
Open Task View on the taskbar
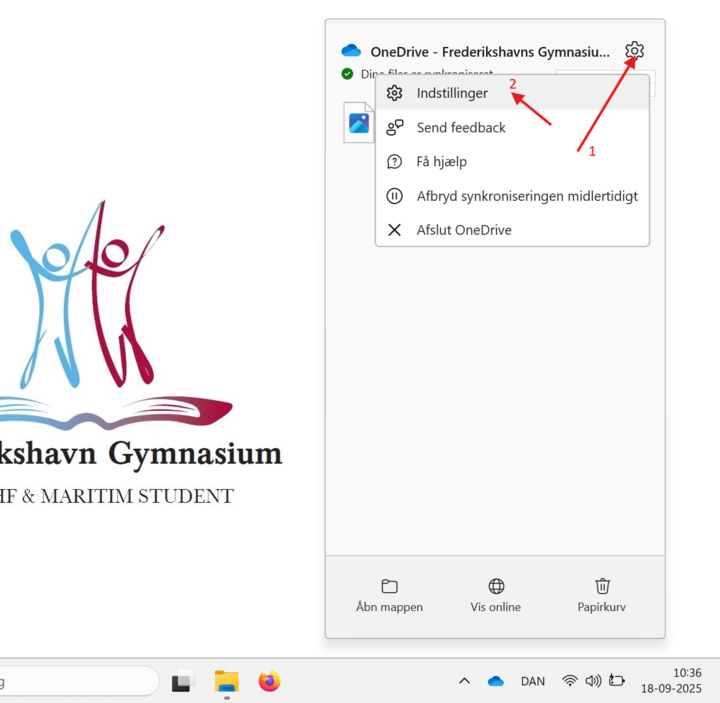(x=181, y=682)
